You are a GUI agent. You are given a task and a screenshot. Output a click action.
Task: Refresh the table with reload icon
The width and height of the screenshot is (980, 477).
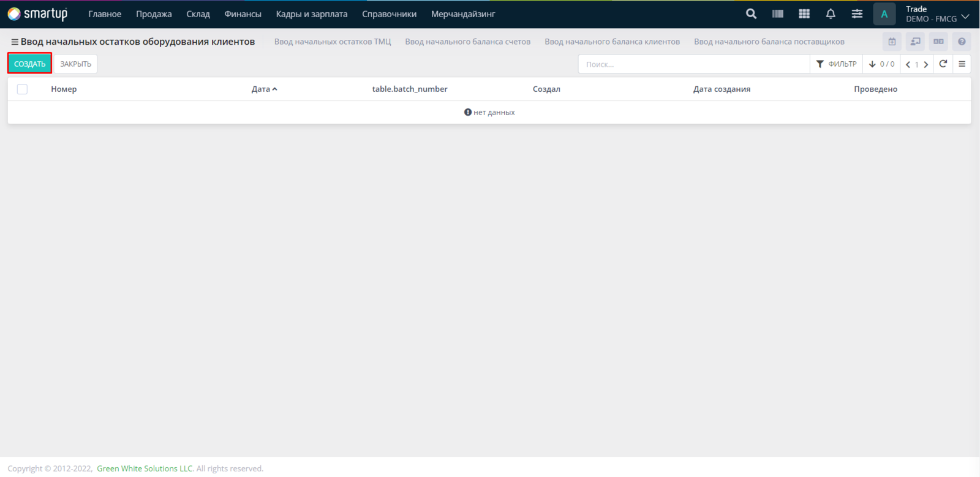coord(943,64)
